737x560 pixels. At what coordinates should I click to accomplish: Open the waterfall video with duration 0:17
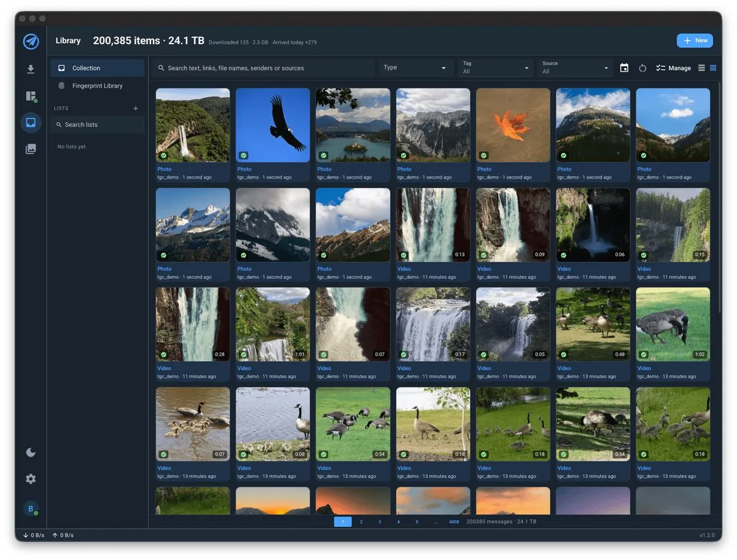[x=433, y=325]
